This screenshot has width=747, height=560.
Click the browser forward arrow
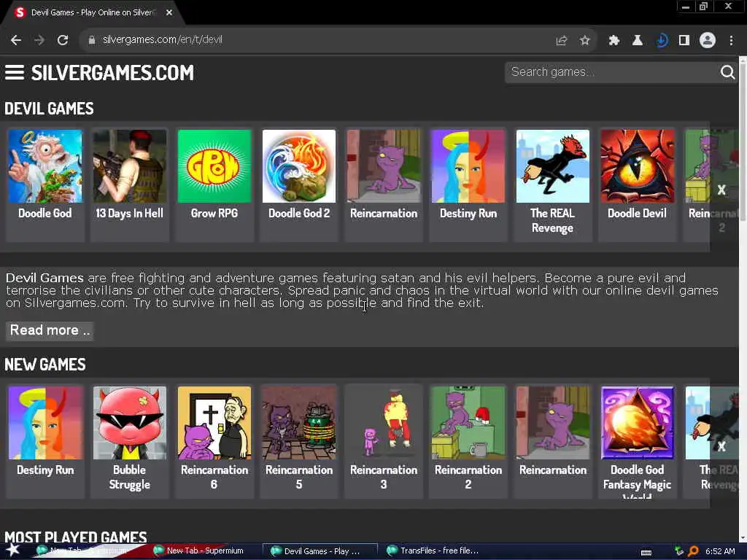coord(39,40)
